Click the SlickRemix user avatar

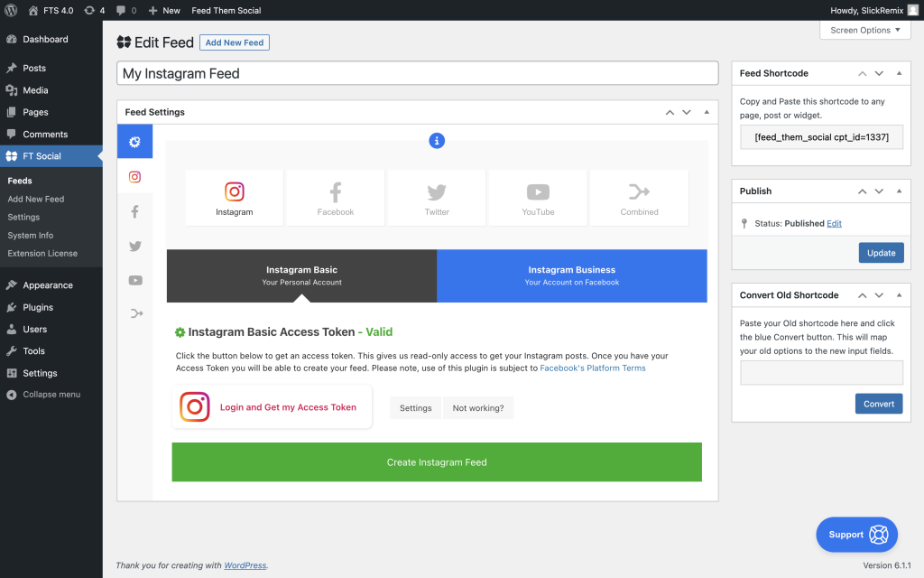click(x=912, y=10)
